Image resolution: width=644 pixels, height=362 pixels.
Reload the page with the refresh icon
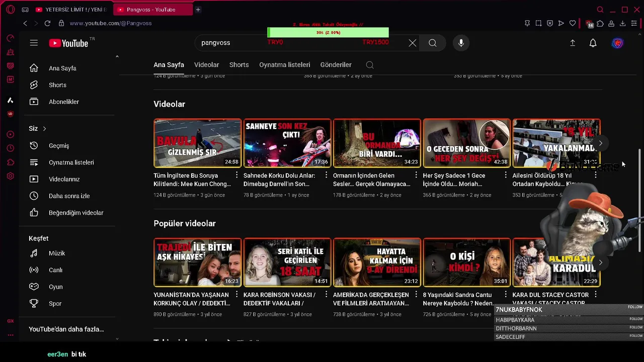[47, 23]
